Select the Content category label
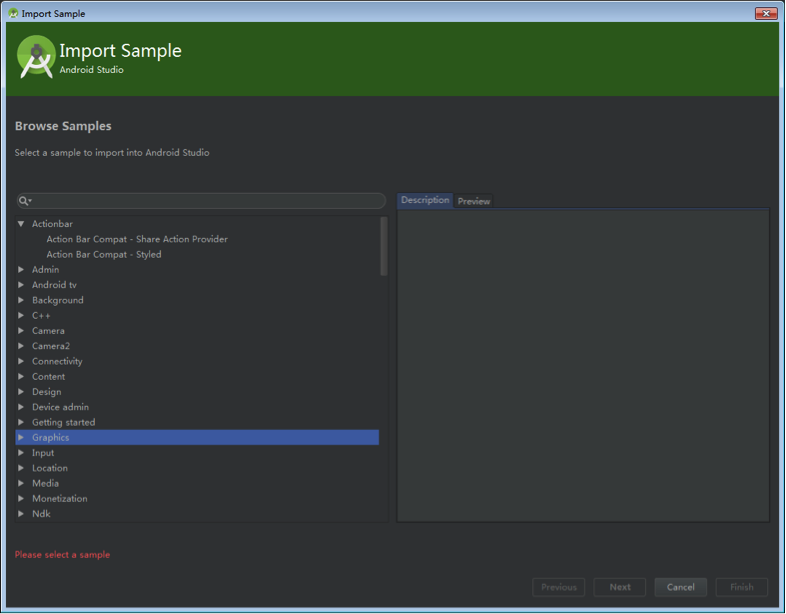The width and height of the screenshot is (786, 614). click(x=49, y=376)
